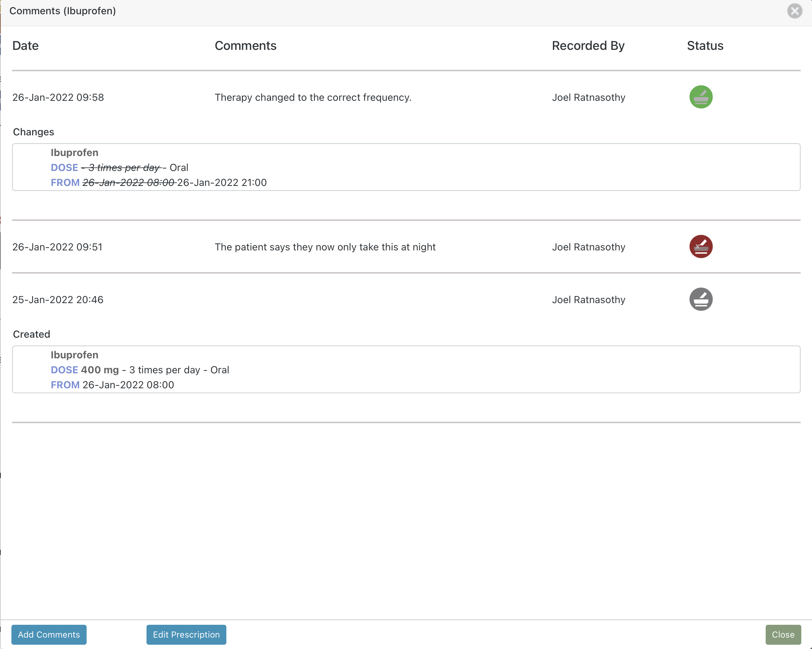This screenshot has width=812, height=649.
Task: Click the date 25-Jan-2022 20:46
Action: coord(58,300)
